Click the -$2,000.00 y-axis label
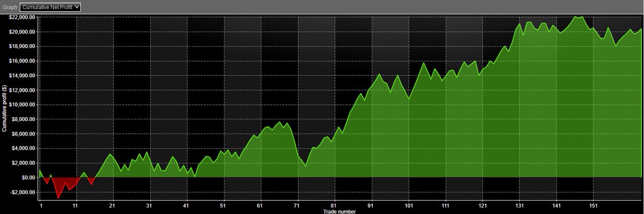Screen dimensions: 644x214 point(23,192)
